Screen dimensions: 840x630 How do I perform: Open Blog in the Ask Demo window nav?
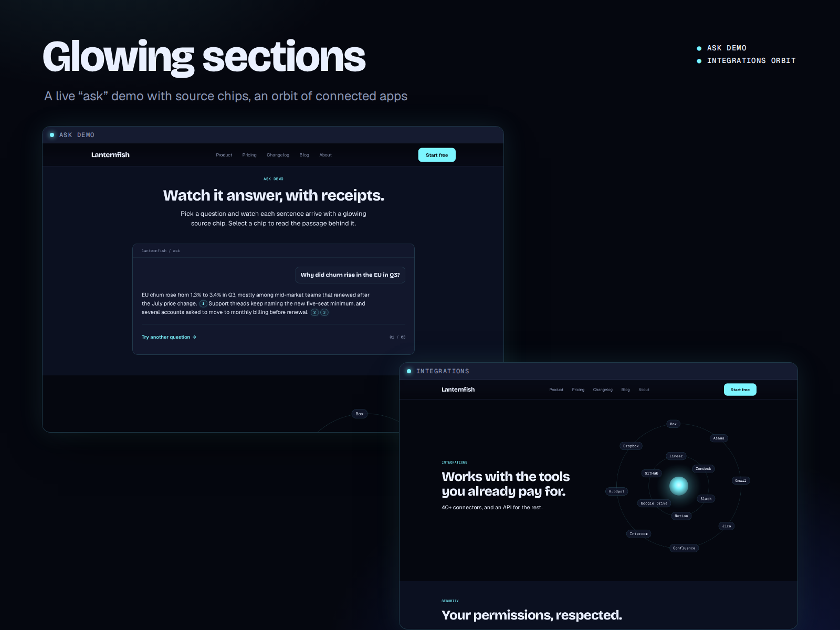pyautogui.click(x=304, y=155)
